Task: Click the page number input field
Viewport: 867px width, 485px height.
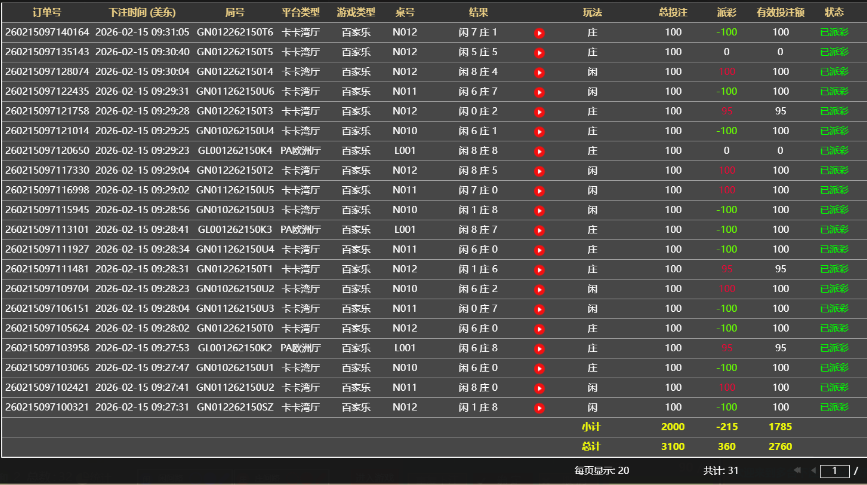Action: 834,470
